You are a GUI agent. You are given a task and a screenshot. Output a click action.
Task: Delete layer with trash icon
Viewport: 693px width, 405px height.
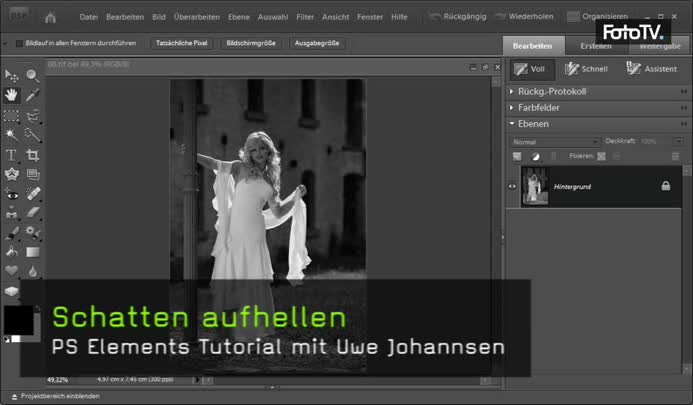[675, 156]
